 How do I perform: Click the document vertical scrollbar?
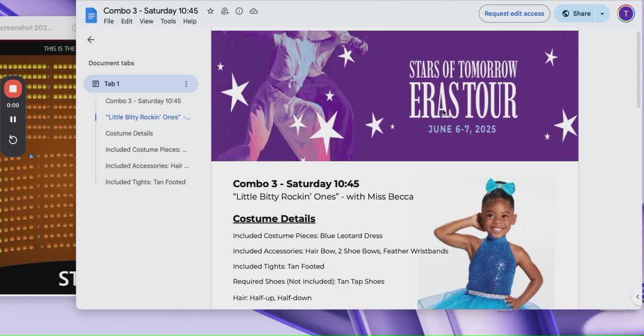point(639,71)
